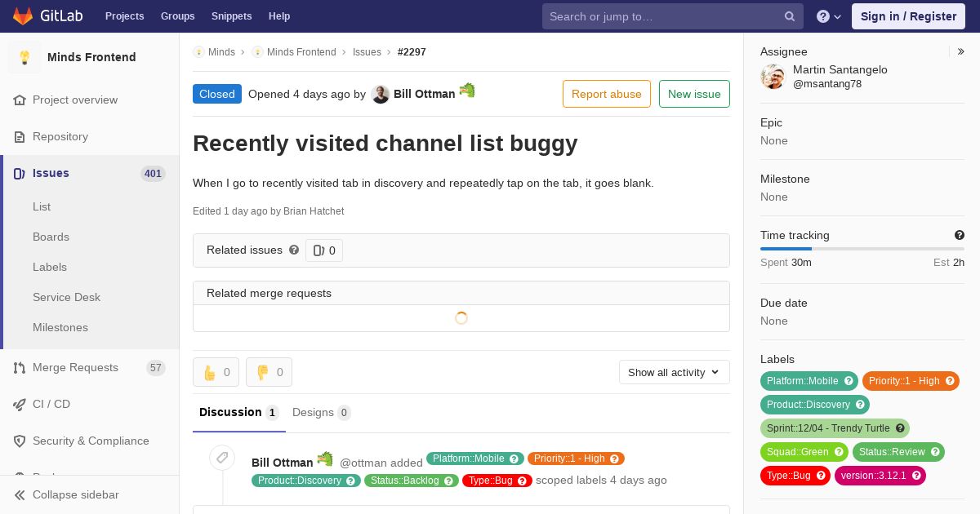Click the Squad::Green label help icon
Screen dimensions: 980x514
tap(839, 452)
